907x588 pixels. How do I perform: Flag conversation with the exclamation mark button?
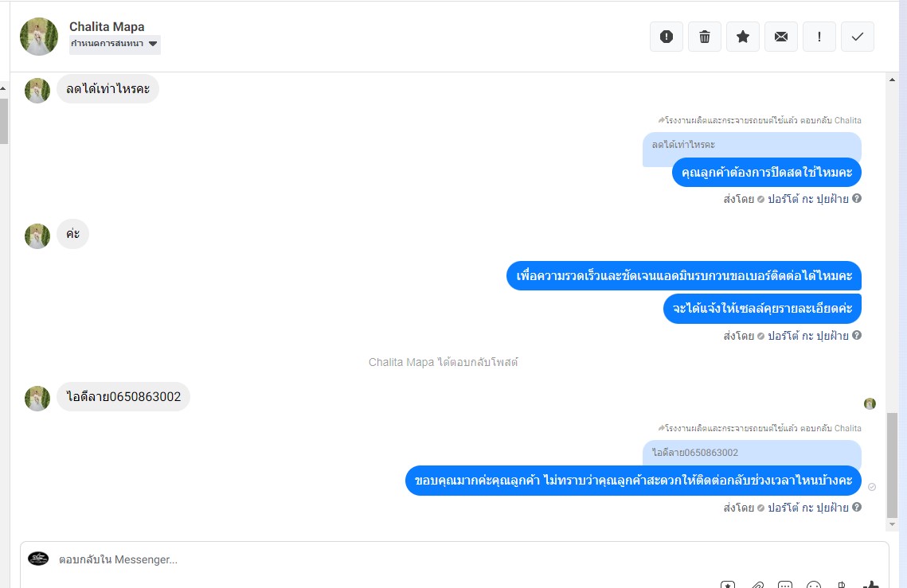click(819, 37)
